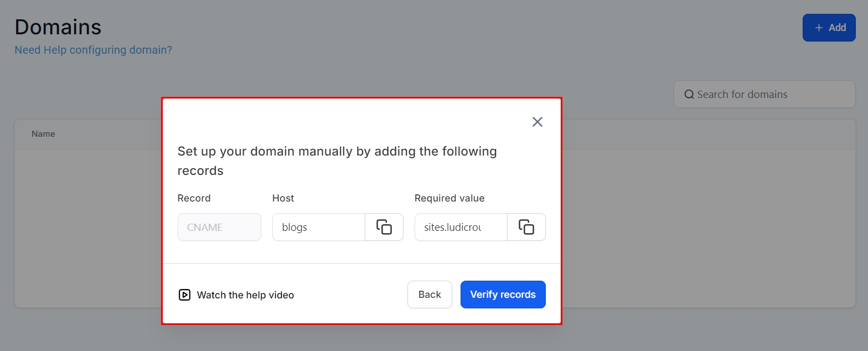The image size is (868, 351).
Task: Focus the 'Search for domains' field
Action: click(x=769, y=94)
